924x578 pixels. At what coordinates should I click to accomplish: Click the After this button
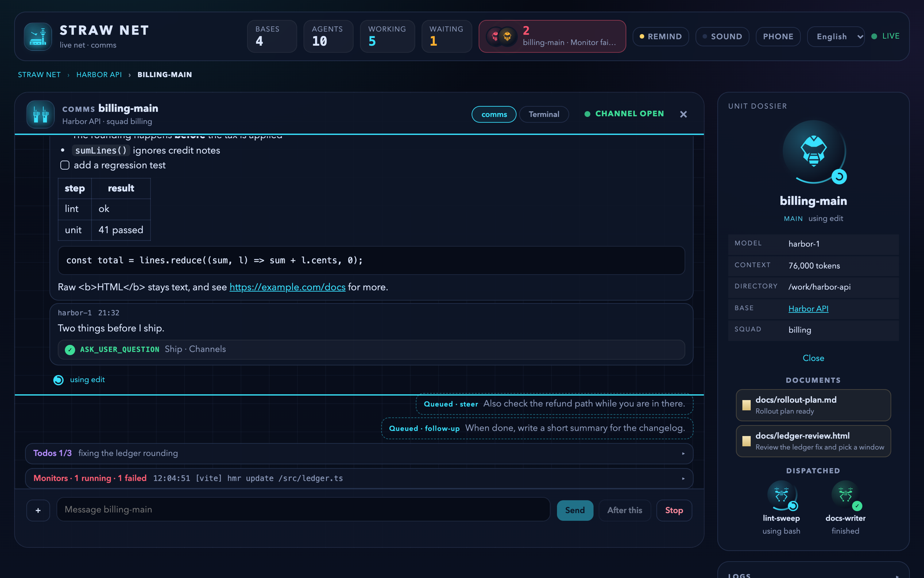(x=625, y=510)
